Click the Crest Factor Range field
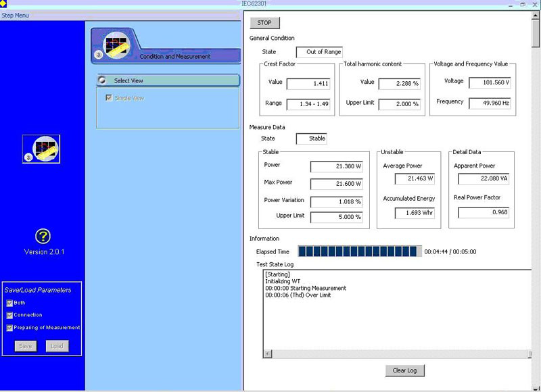The height and width of the screenshot is (392, 541). click(308, 104)
